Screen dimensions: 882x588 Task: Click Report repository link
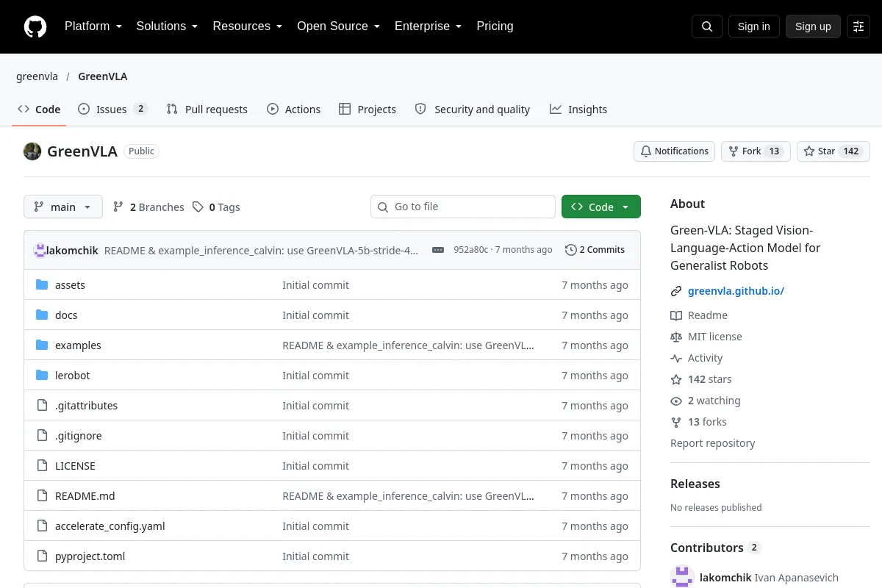[712, 443]
